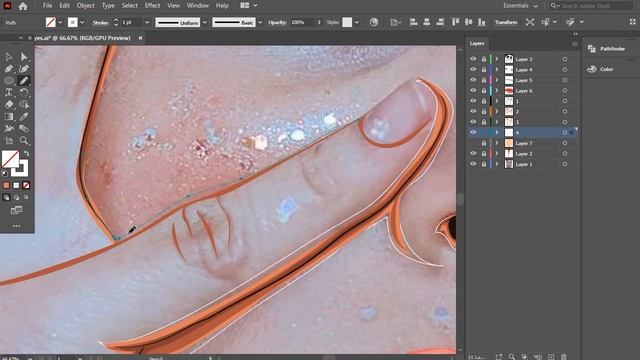640x360 pixels.
Task: Hide Layer 1 using its eye icon
Action: (473, 164)
